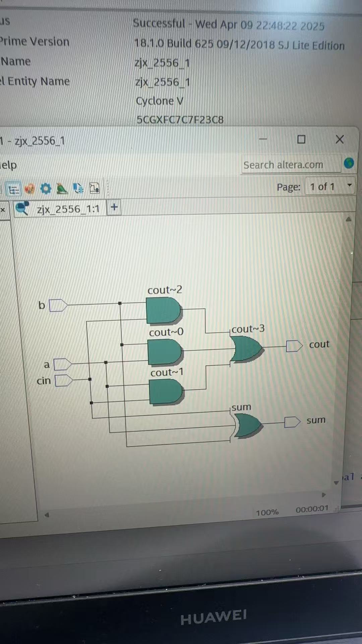Add a new tab with plus button
This screenshot has height=644, width=362.
click(114, 207)
